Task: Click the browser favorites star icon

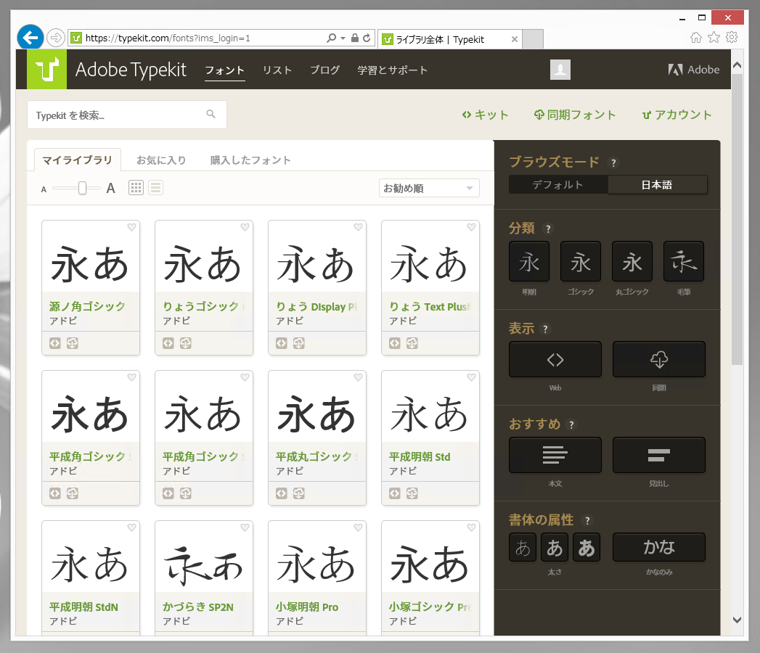Action: (x=714, y=37)
